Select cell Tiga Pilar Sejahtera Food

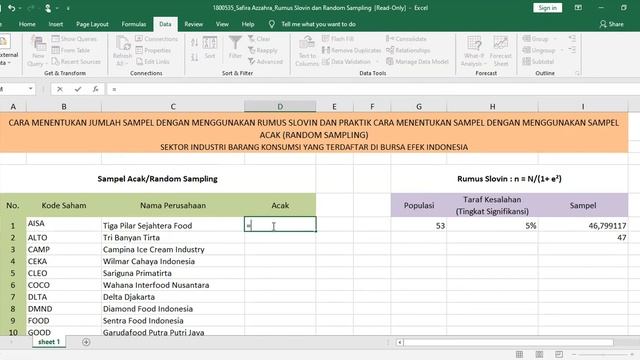tap(173, 225)
